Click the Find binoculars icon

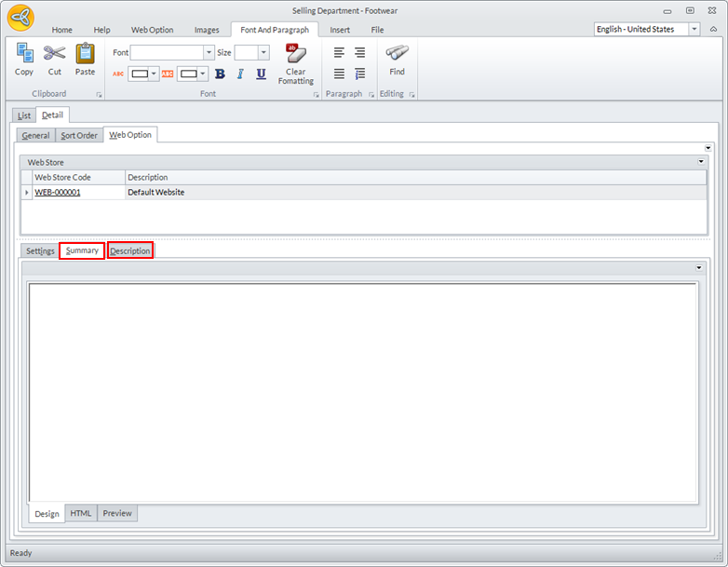pos(397,54)
